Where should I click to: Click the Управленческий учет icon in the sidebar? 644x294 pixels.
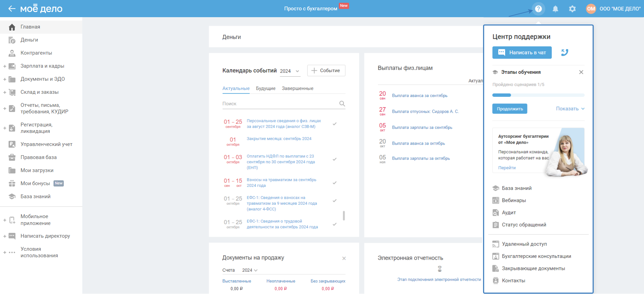click(x=12, y=144)
